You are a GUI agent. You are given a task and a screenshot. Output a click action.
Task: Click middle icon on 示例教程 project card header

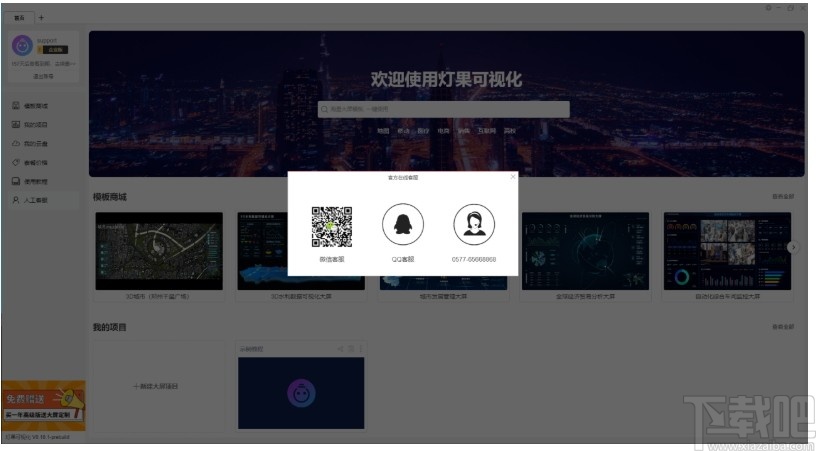(x=351, y=349)
